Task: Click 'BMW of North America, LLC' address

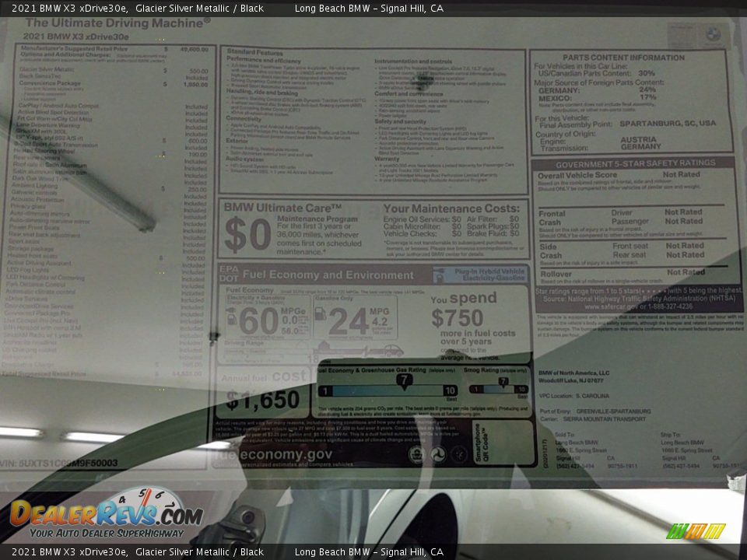Action: (573, 373)
